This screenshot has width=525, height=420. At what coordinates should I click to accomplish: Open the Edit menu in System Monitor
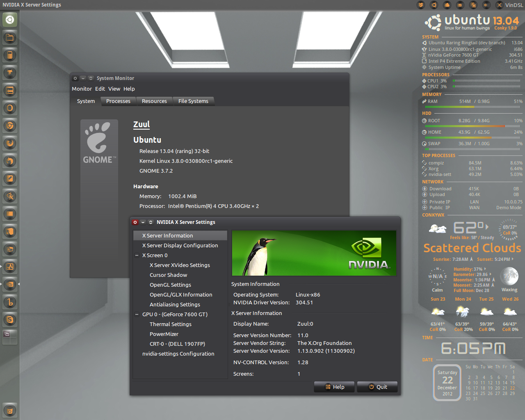click(100, 89)
